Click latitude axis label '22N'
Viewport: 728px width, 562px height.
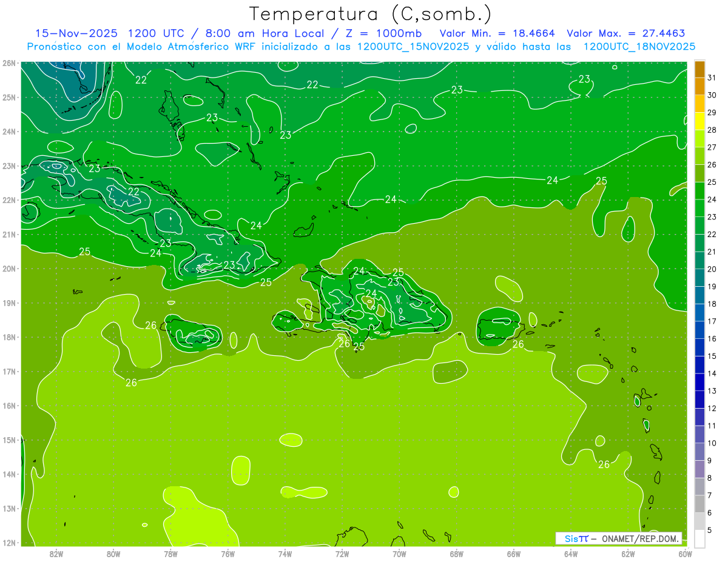tap(9, 200)
